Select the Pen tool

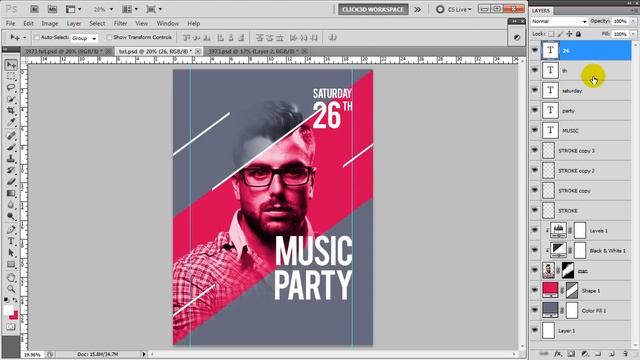(11, 230)
